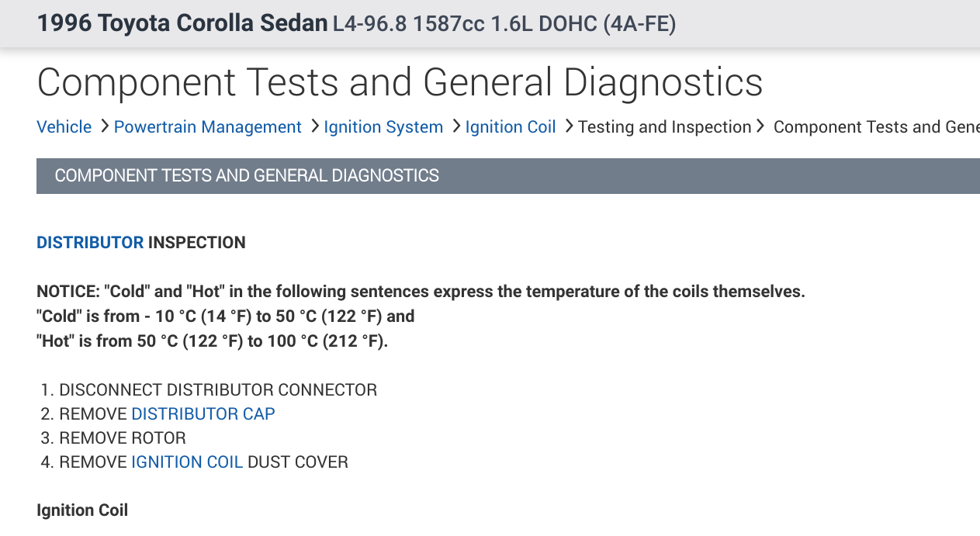Go to the Ignition System breadcrumb
This screenshot has width=980, height=536.
click(x=383, y=127)
